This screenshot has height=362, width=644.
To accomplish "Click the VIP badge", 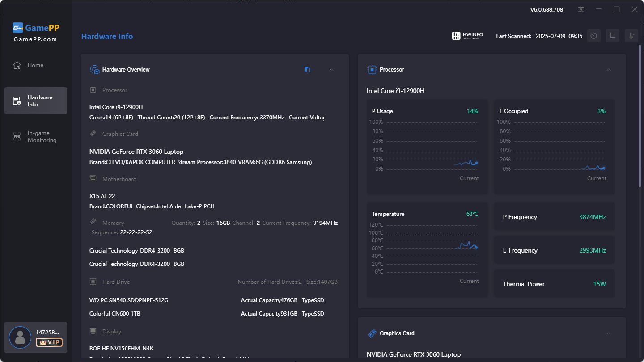I will [49, 342].
